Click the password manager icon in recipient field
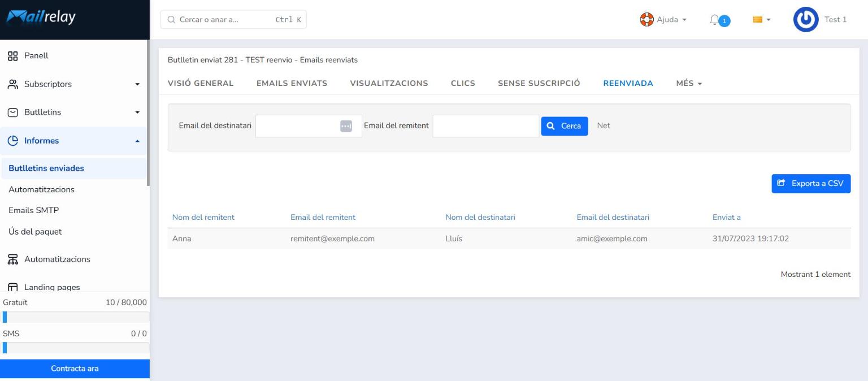 point(346,126)
